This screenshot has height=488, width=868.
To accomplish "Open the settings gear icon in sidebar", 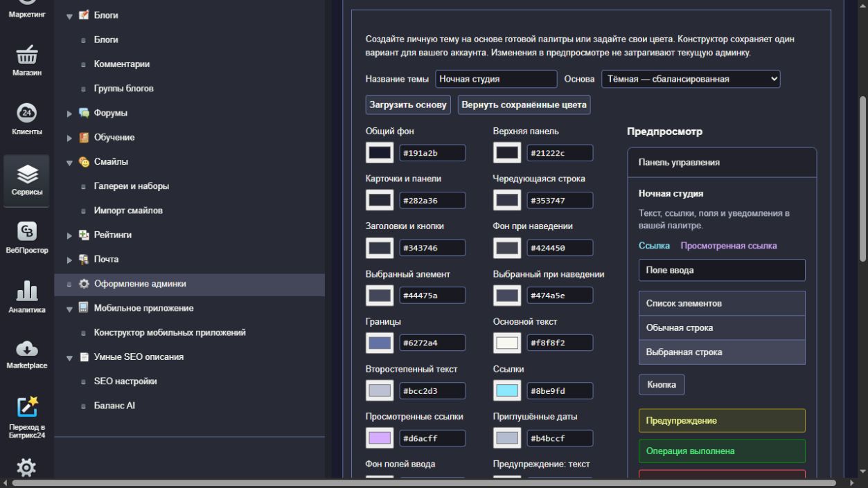I will 26,468.
